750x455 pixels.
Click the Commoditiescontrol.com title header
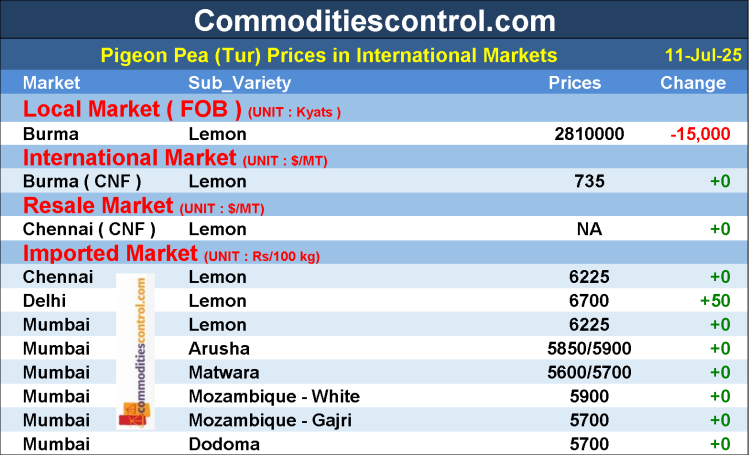(374, 20)
